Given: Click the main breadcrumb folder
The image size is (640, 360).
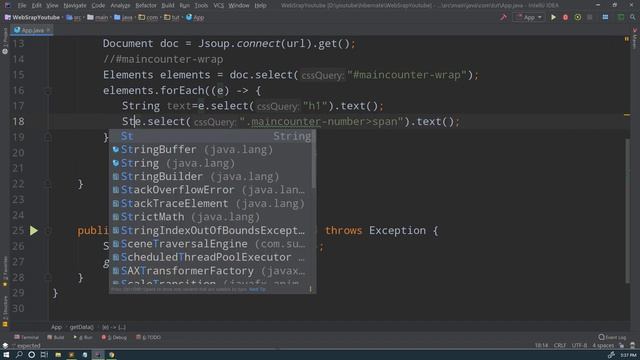Looking at the screenshot, I should 98,18.
